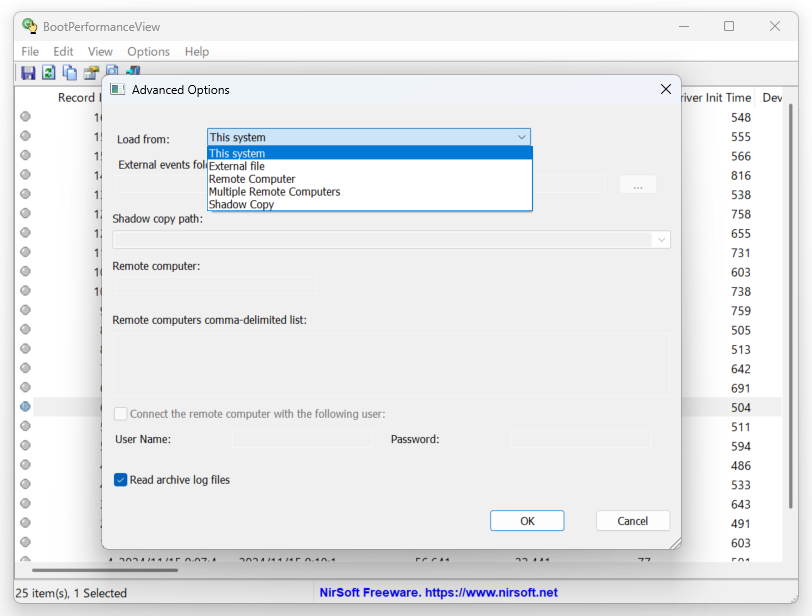Click the User Name input field
Image resolution: width=812 pixels, height=616 pixels.
[302, 439]
